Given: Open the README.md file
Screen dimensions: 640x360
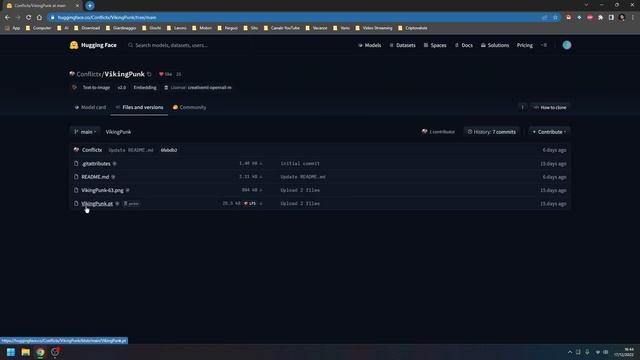Looking at the screenshot, I should 95,177.
